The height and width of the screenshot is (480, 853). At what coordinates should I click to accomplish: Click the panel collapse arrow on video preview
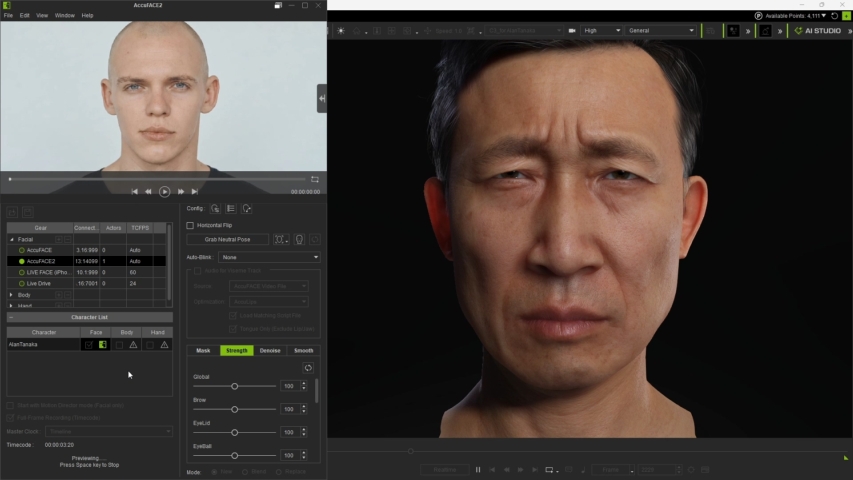pos(322,99)
